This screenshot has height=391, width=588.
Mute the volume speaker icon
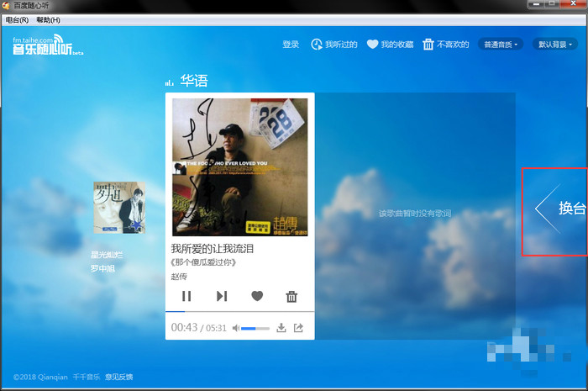point(236,328)
